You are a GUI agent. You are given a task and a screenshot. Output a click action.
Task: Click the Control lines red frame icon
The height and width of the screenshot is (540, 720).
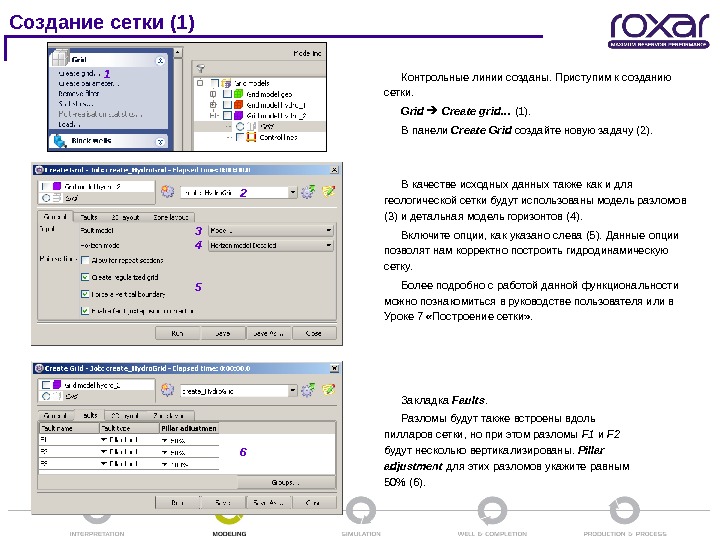[251, 137]
